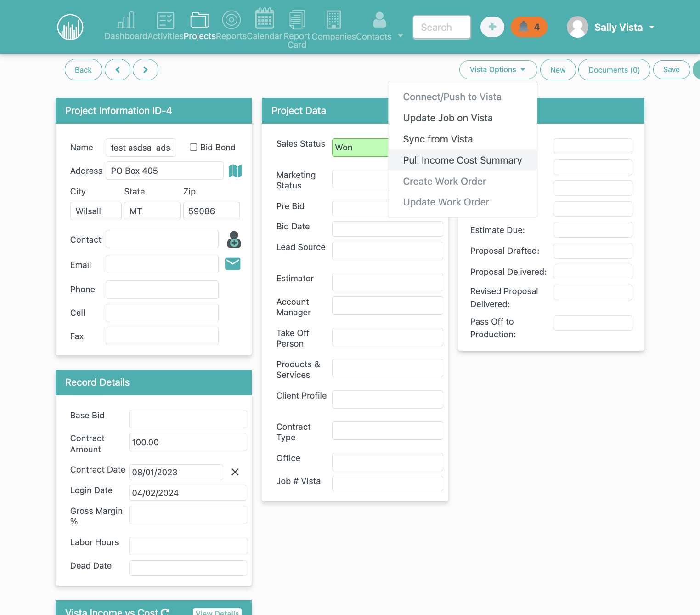Select Create Work Order

[463, 182]
